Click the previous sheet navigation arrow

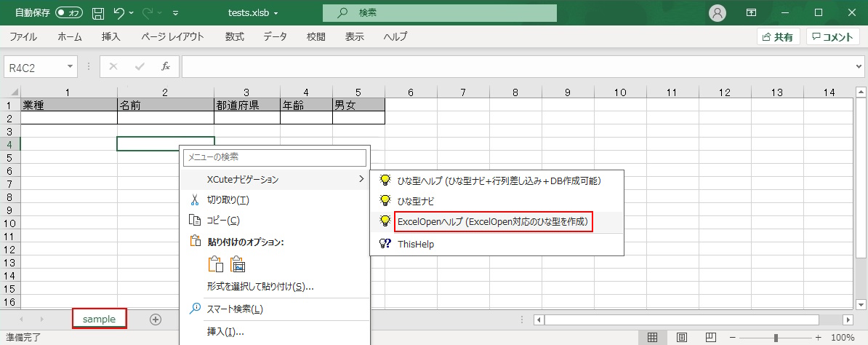click(22, 319)
